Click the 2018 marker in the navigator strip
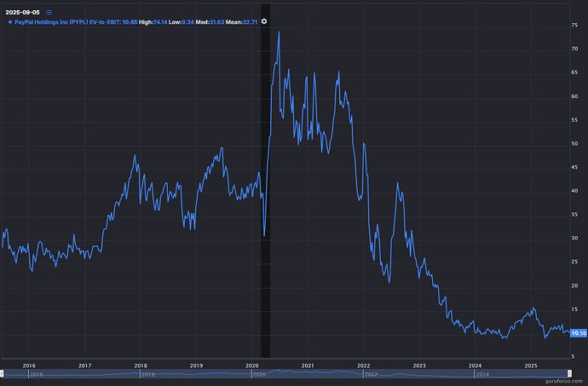 tap(147, 374)
